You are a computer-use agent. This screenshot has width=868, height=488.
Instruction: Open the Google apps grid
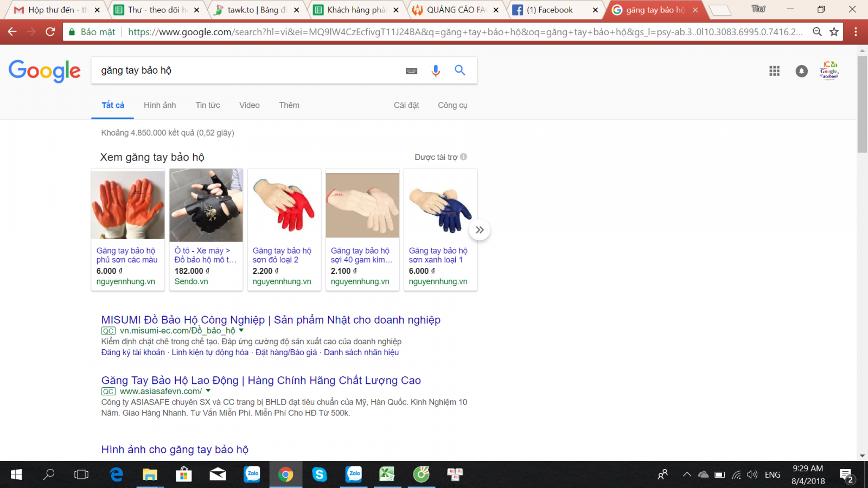(x=774, y=71)
